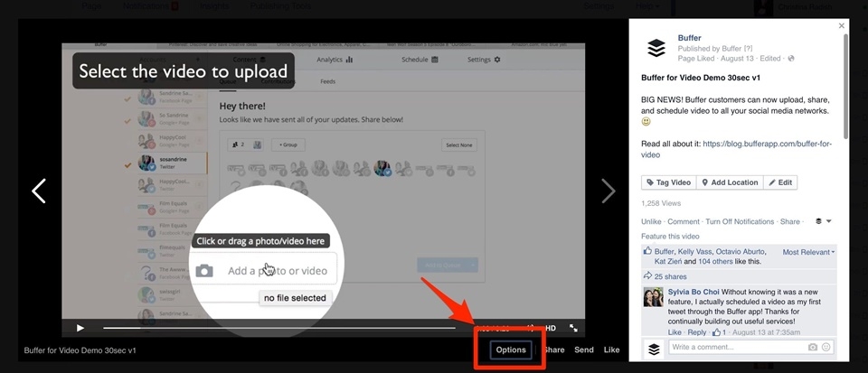868x373 pixels.
Task: Click Like in the bar below the video
Action: (x=612, y=350)
